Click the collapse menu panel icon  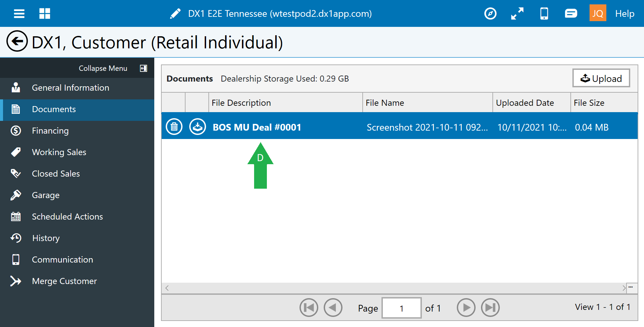(x=144, y=68)
